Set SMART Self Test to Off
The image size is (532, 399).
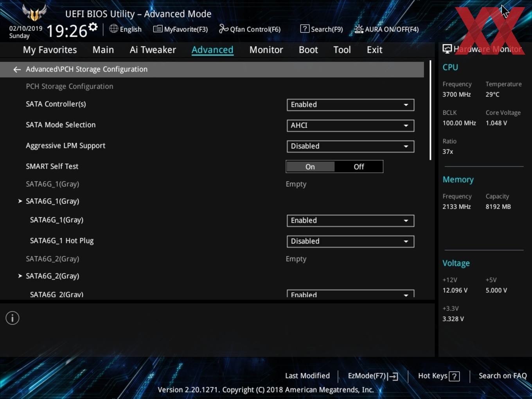[x=359, y=167]
